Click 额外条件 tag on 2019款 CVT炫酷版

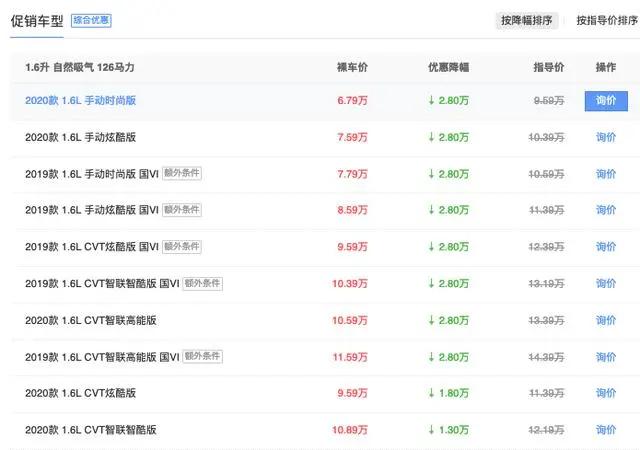(x=182, y=247)
